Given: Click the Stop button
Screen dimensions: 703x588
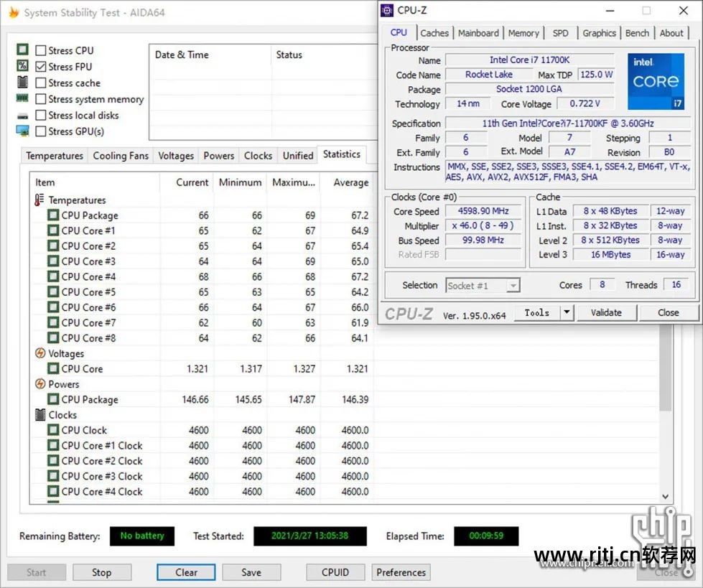Looking at the screenshot, I should click(102, 572).
